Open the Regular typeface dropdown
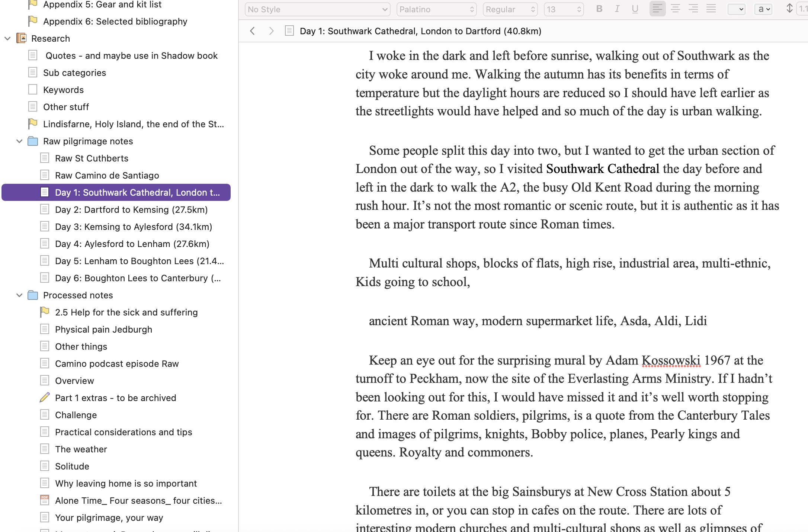 (510, 9)
